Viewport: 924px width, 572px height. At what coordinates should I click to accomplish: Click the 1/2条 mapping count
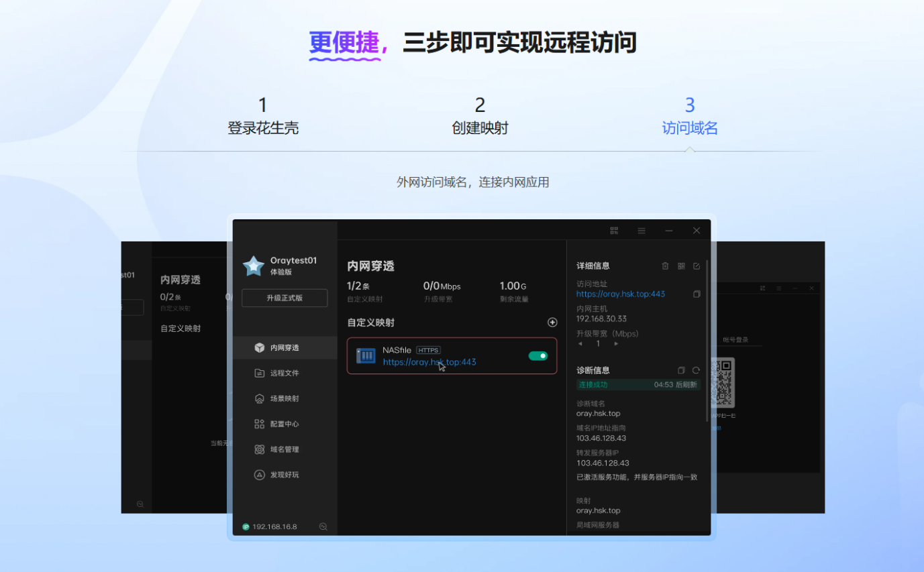(358, 286)
